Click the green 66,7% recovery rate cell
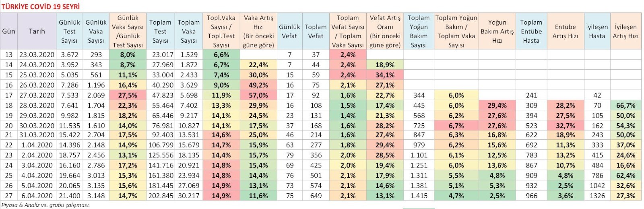The height and width of the screenshot is (209, 644). tap(625, 106)
